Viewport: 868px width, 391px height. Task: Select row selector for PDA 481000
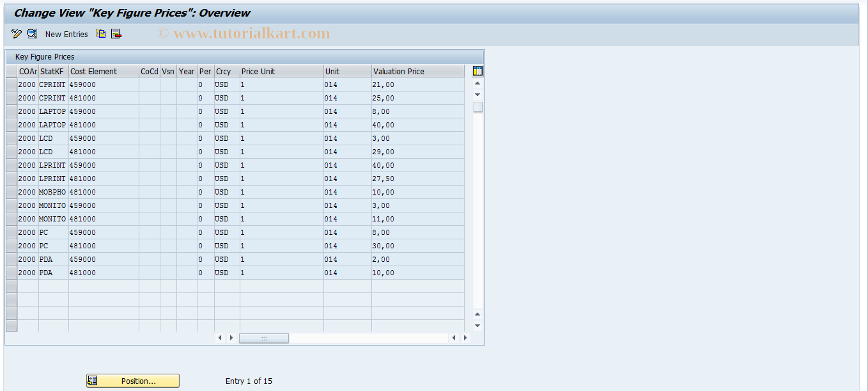[12, 273]
